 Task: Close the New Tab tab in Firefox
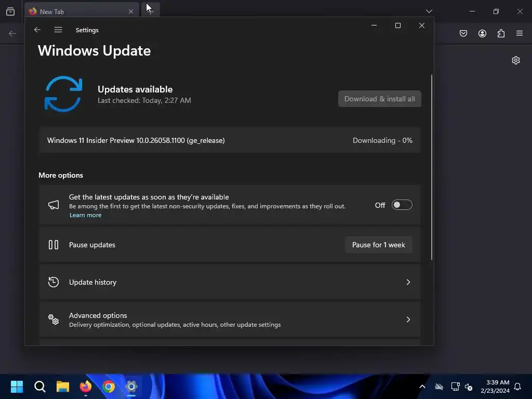pos(131,11)
